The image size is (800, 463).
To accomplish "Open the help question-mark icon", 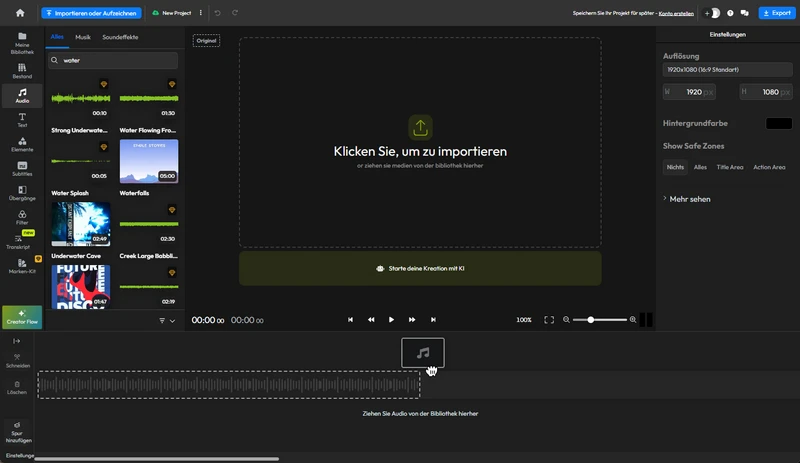I will click(x=730, y=13).
